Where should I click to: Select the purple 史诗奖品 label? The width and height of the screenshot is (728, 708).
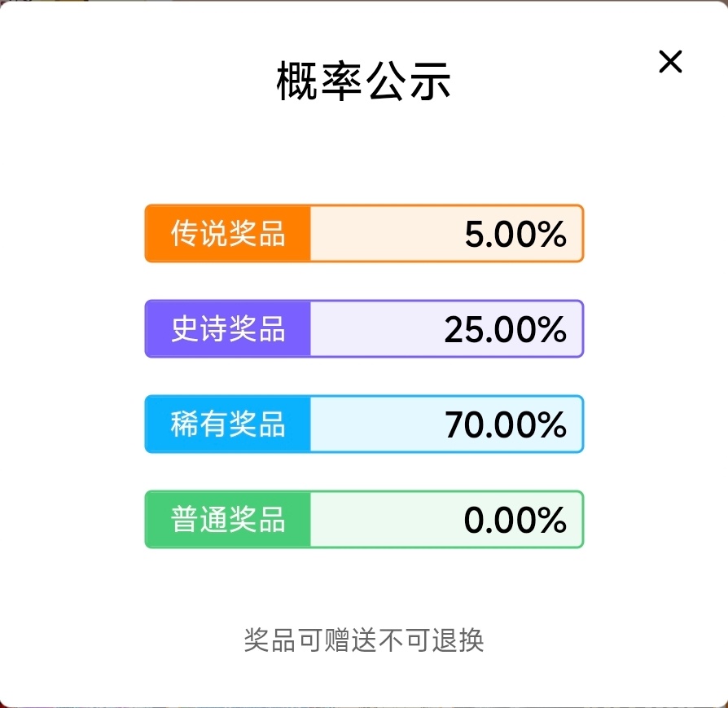pos(228,329)
